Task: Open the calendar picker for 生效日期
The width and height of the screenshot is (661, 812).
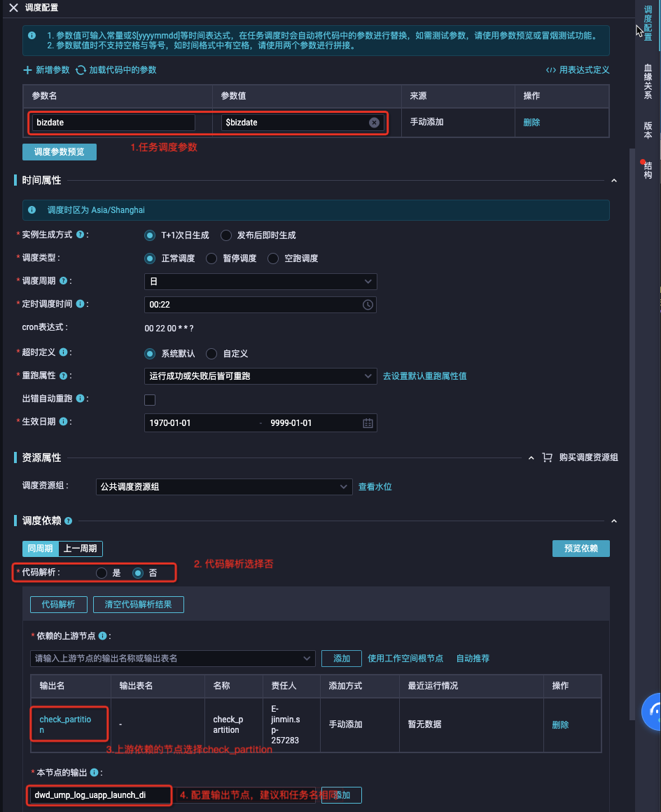Action: pyautogui.click(x=368, y=423)
